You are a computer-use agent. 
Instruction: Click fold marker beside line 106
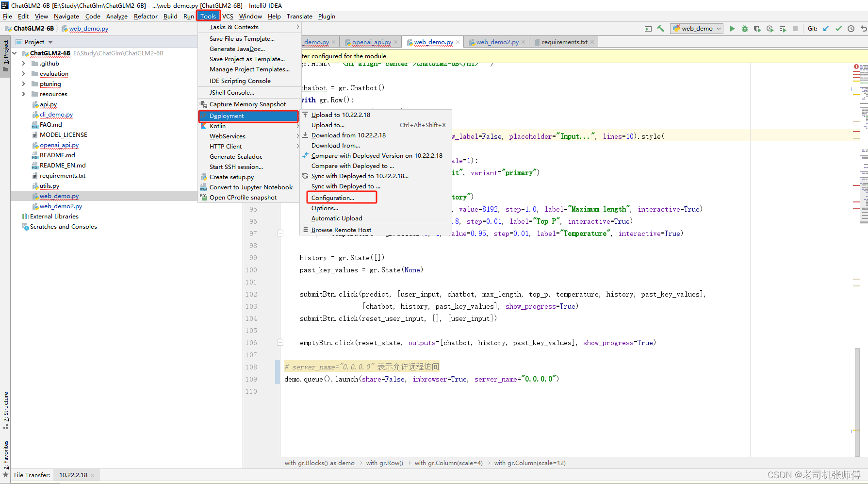[x=280, y=343]
